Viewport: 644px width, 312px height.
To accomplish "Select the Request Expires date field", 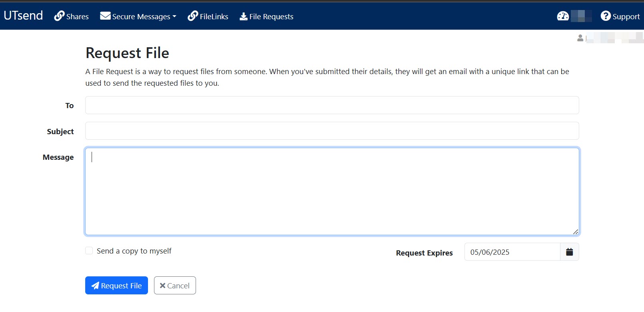I will pos(512,252).
